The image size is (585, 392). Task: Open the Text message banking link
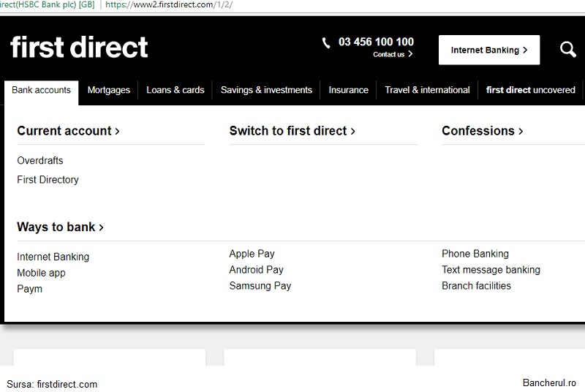pos(491,270)
